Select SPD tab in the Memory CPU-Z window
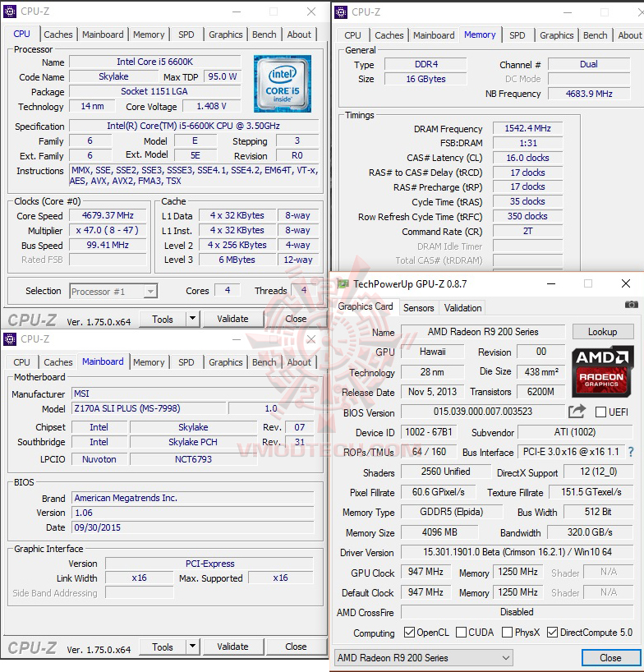 pyautogui.click(x=517, y=35)
